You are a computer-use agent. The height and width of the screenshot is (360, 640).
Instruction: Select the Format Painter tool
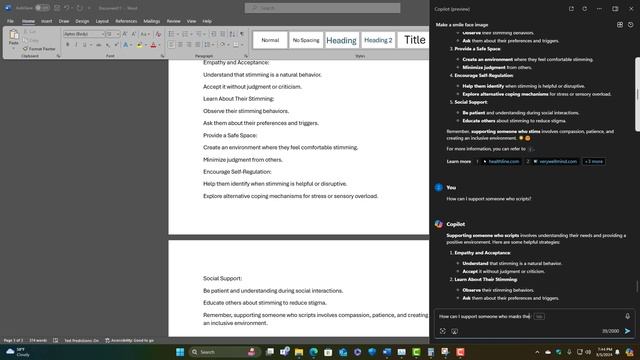(x=39, y=49)
